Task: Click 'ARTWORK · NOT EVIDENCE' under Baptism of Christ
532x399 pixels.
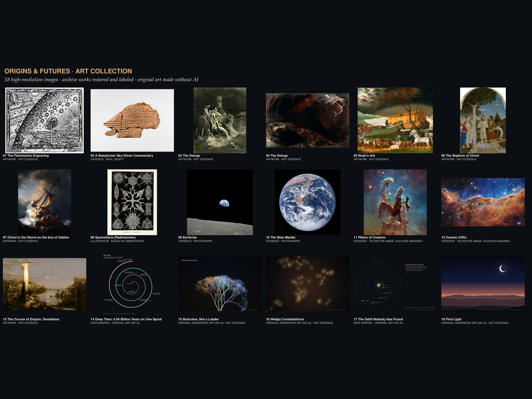Action: pyautogui.click(x=459, y=159)
